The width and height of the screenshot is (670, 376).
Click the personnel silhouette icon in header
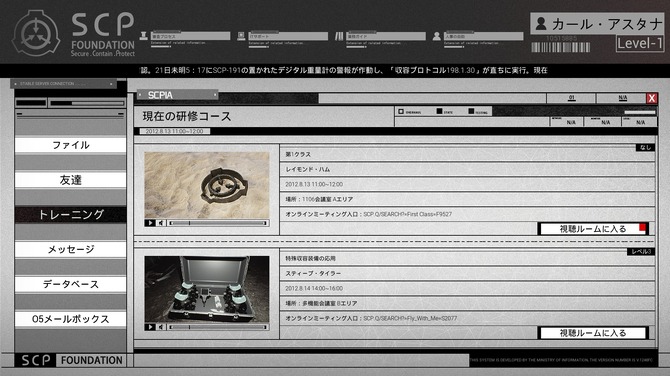point(436,36)
